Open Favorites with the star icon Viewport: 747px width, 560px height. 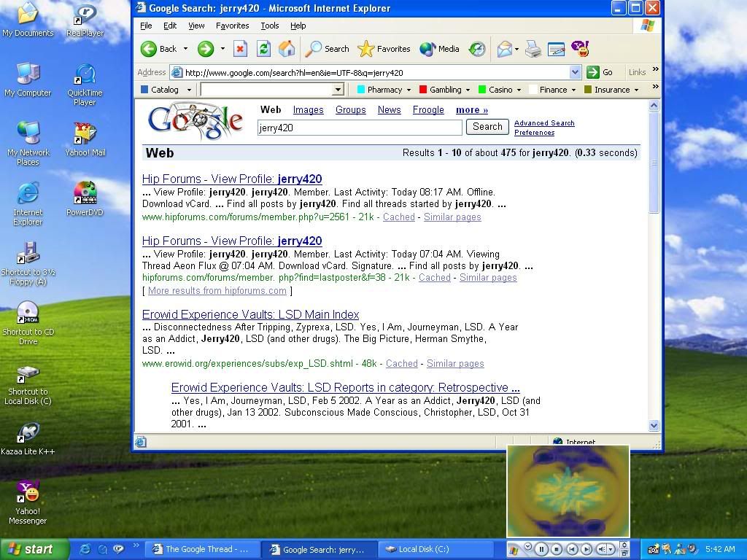tap(384, 49)
